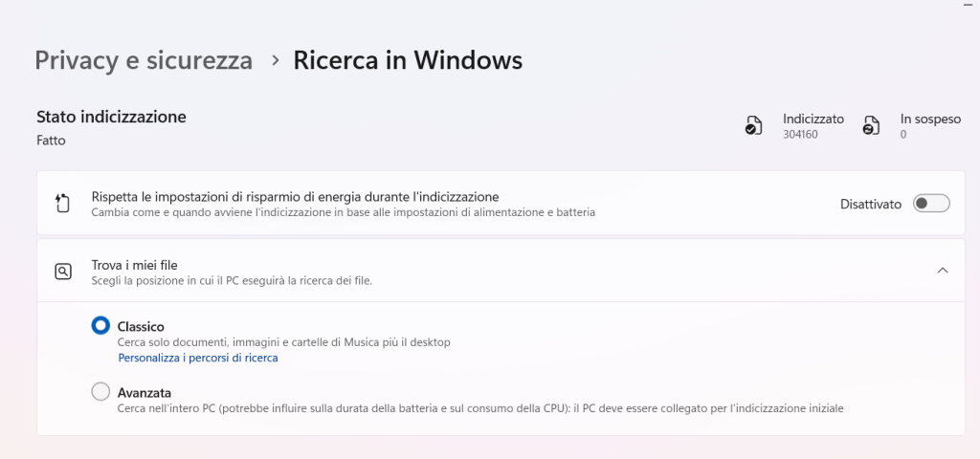Click the In sospeso document sync icon
Image resolution: width=980 pixels, height=459 pixels.
pyautogui.click(x=871, y=125)
